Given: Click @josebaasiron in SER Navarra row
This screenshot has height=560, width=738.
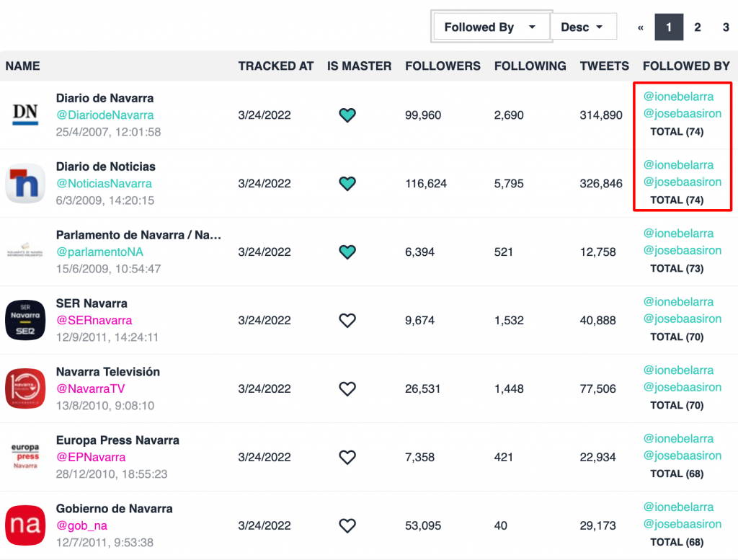Looking at the screenshot, I should pyautogui.click(x=683, y=319).
